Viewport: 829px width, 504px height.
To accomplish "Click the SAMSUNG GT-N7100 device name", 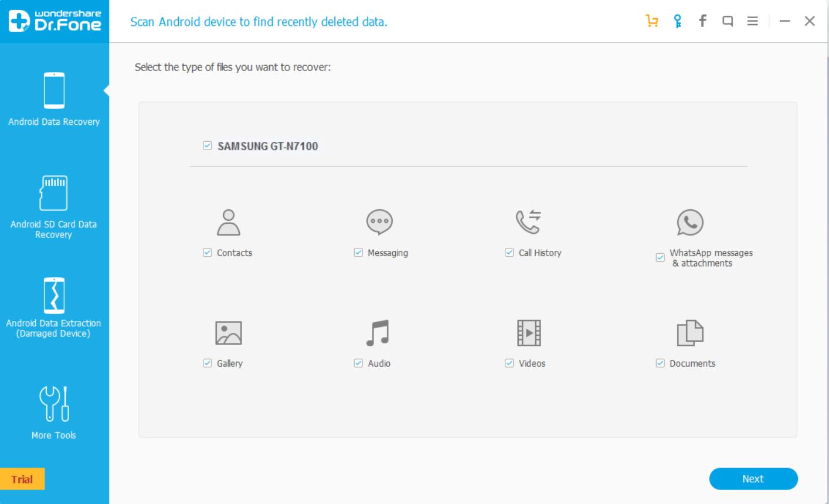I will pyautogui.click(x=268, y=147).
